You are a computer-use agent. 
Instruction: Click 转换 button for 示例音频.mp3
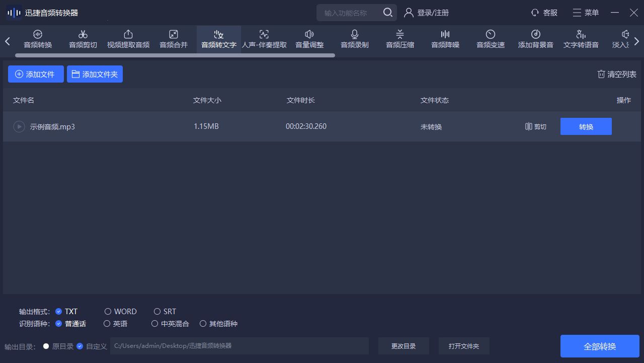pos(586,126)
